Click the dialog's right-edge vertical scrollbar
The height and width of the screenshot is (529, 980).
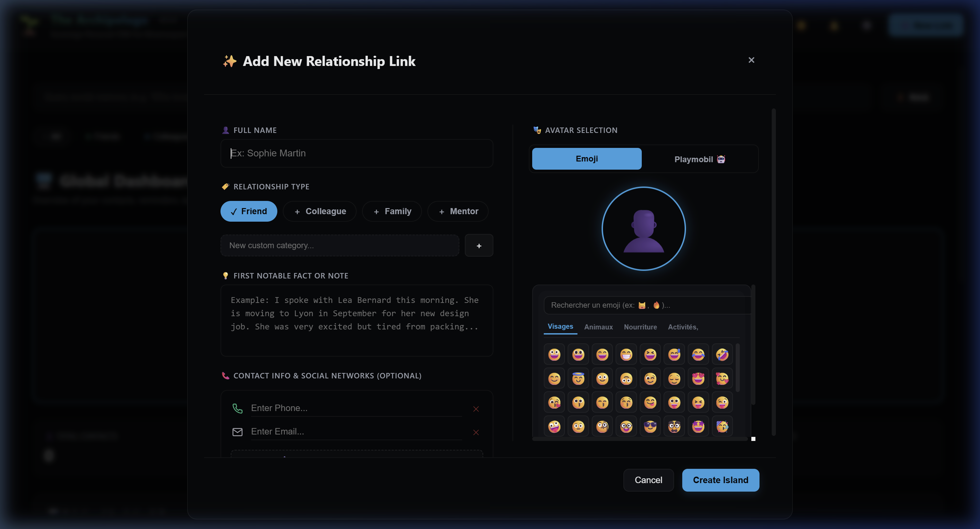click(773, 272)
